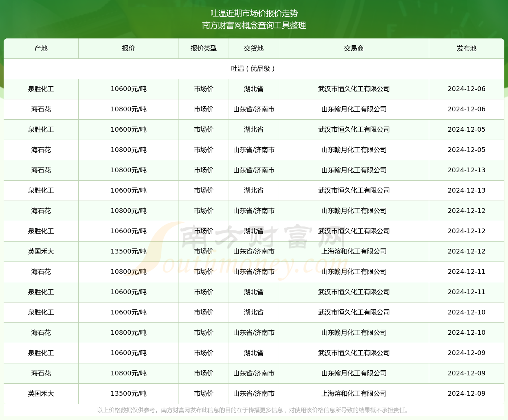Click 山东翰月化工有限公司 in the 2024-12-06 row
The width and height of the screenshot is (508, 420).
point(354,109)
